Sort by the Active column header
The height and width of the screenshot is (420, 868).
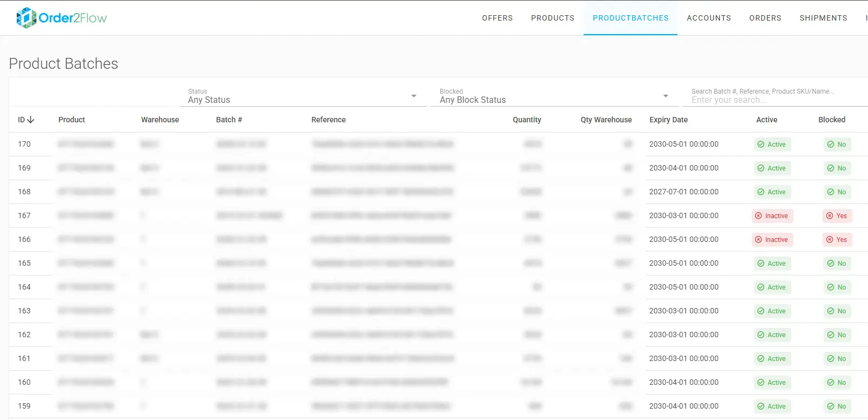(766, 120)
